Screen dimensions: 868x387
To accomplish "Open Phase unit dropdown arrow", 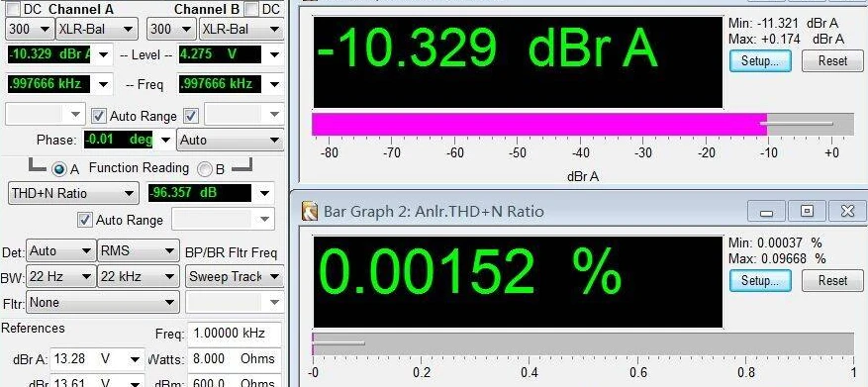I will [165, 141].
